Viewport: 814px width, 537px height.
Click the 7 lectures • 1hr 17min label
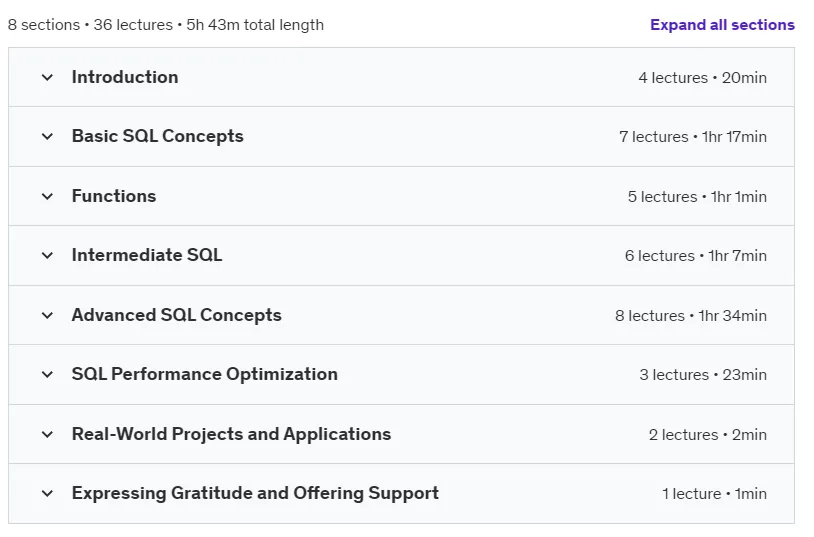click(x=693, y=137)
